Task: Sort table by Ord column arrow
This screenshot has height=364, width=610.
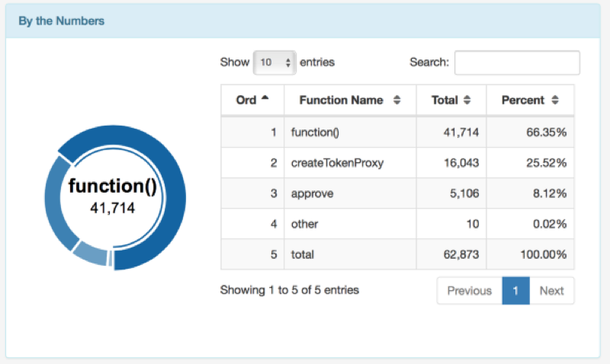Action: click(x=265, y=98)
